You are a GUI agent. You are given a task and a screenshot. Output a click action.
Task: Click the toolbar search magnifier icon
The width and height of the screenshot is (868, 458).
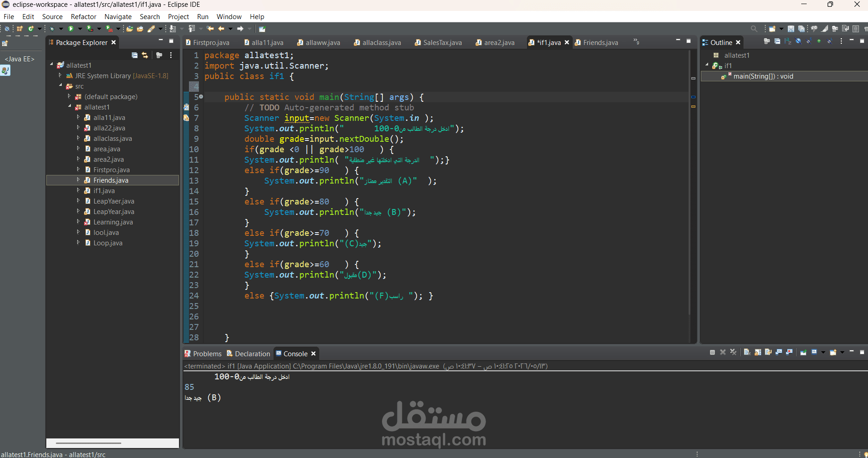754,29
